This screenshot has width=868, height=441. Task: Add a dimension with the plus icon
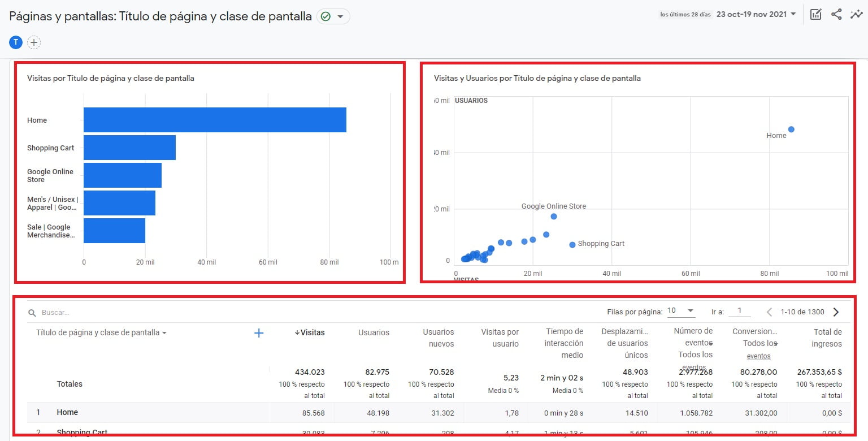pos(259,333)
